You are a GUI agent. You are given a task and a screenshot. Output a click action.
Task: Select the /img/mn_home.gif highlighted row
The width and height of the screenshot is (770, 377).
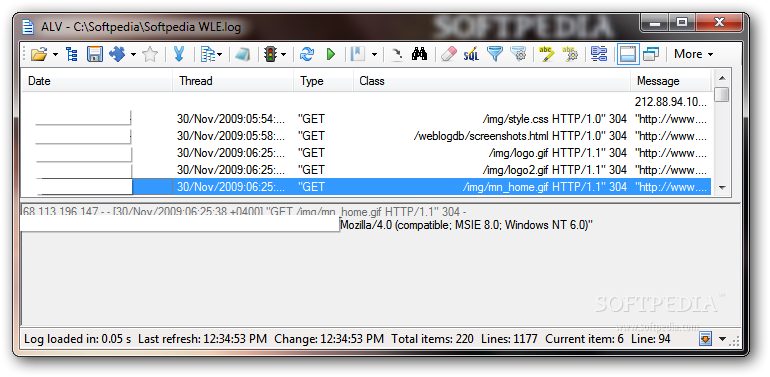click(367, 187)
